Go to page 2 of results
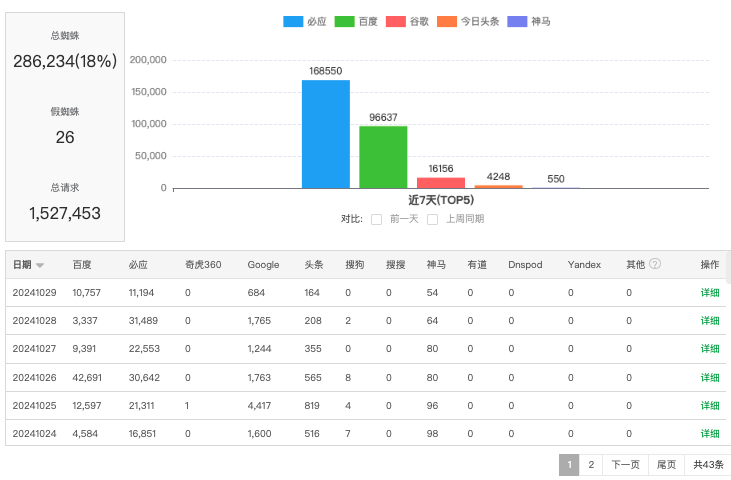This screenshot has width=731, height=480. tap(591, 465)
